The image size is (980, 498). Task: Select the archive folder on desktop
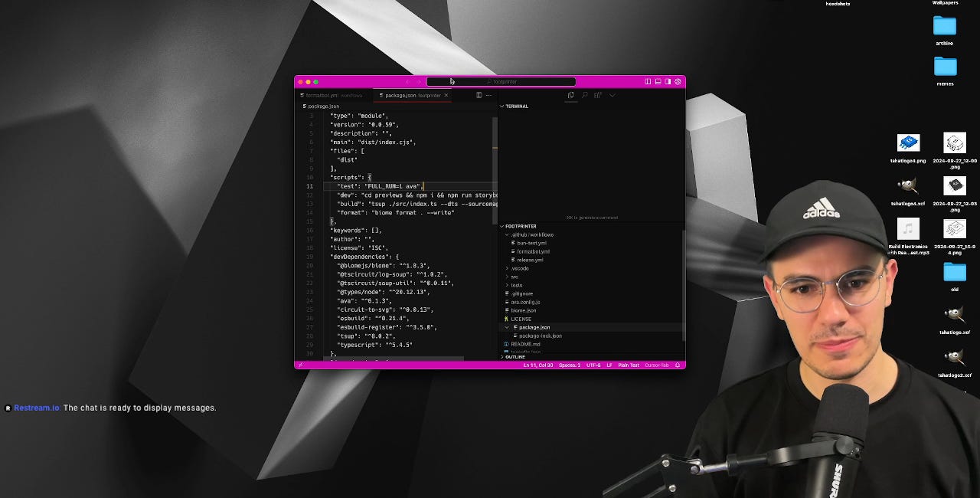coord(945,31)
